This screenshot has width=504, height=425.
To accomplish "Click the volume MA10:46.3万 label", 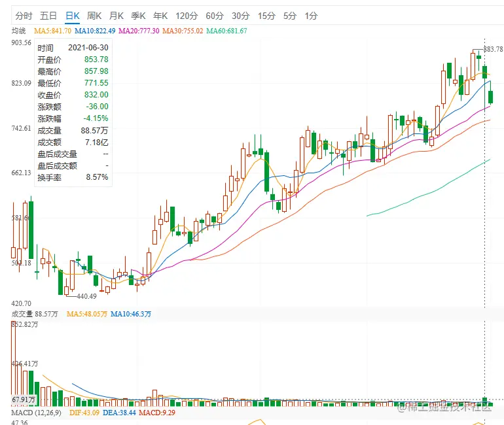I will [131, 314].
